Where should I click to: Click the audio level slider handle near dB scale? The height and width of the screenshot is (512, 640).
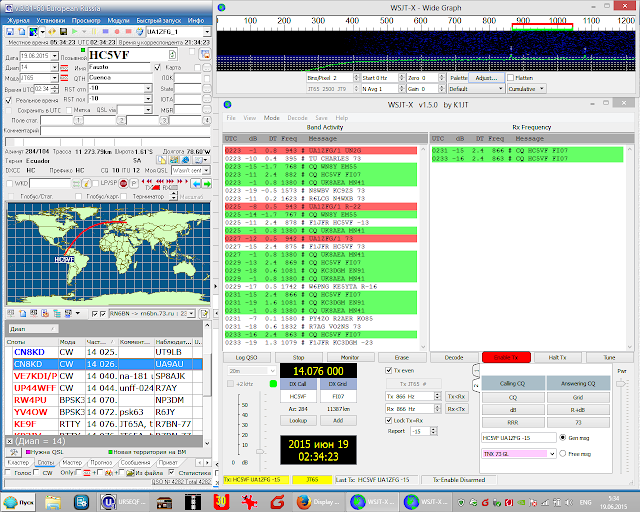tap(260, 452)
